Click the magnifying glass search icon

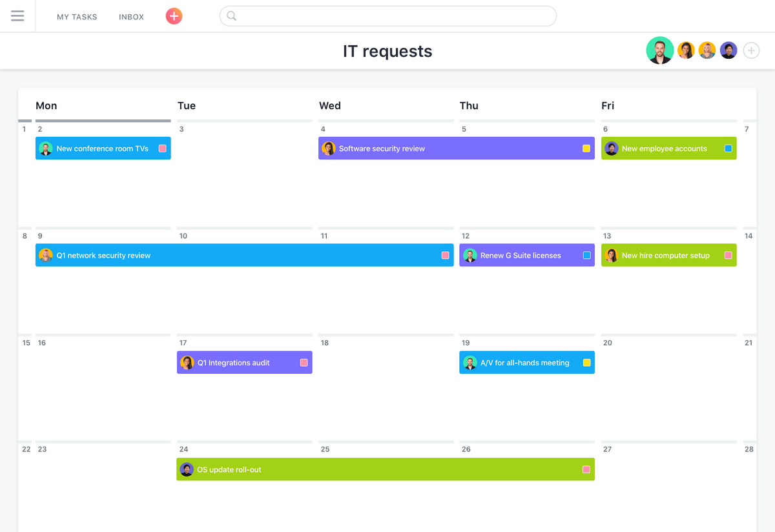231,16
